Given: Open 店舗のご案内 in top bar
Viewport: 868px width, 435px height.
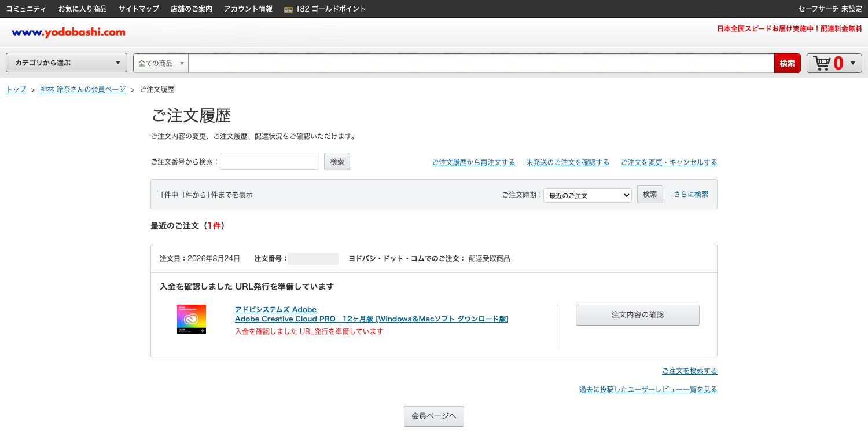Looking at the screenshot, I should tap(192, 9).
